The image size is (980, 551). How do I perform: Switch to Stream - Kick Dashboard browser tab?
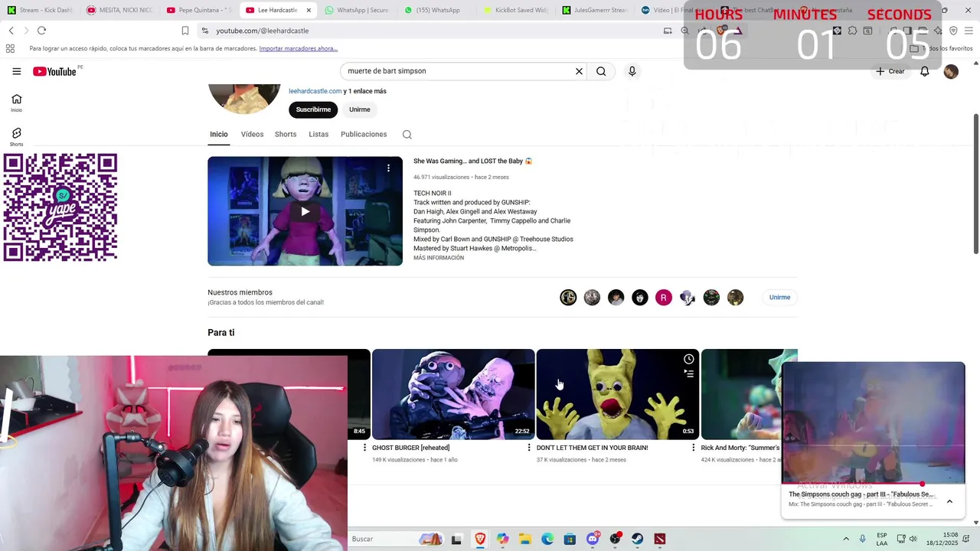[40, 10]
